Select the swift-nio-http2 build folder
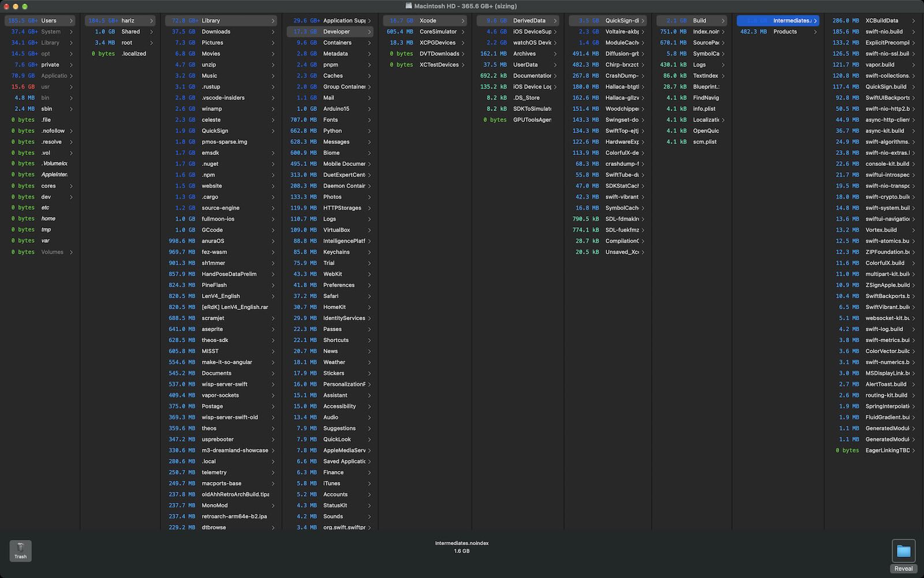 [x=888, y=109]
